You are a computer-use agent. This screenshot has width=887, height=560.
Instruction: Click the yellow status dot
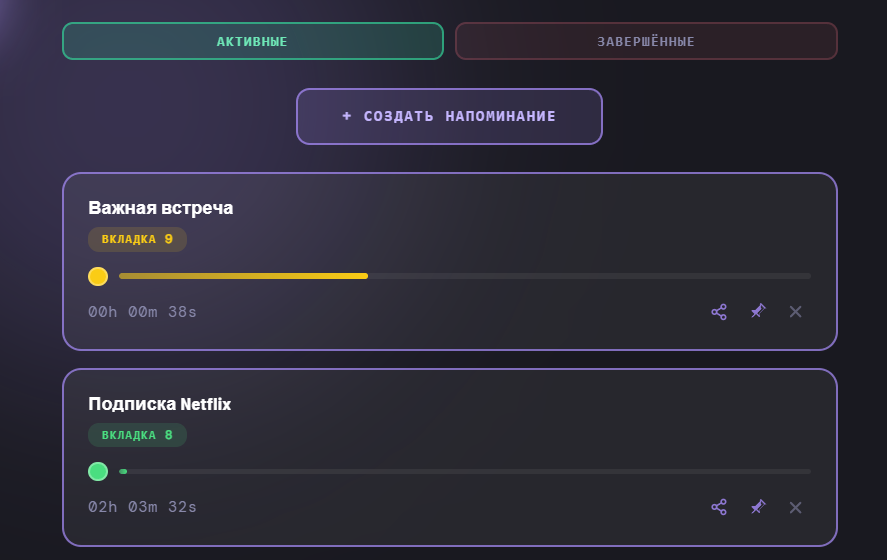(98, 276)
